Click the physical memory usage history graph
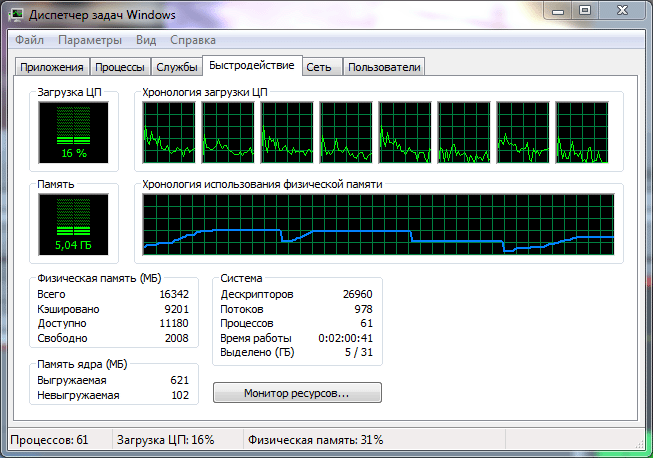The width and height of the screenshot is (653, 458). tap(379, 224)
